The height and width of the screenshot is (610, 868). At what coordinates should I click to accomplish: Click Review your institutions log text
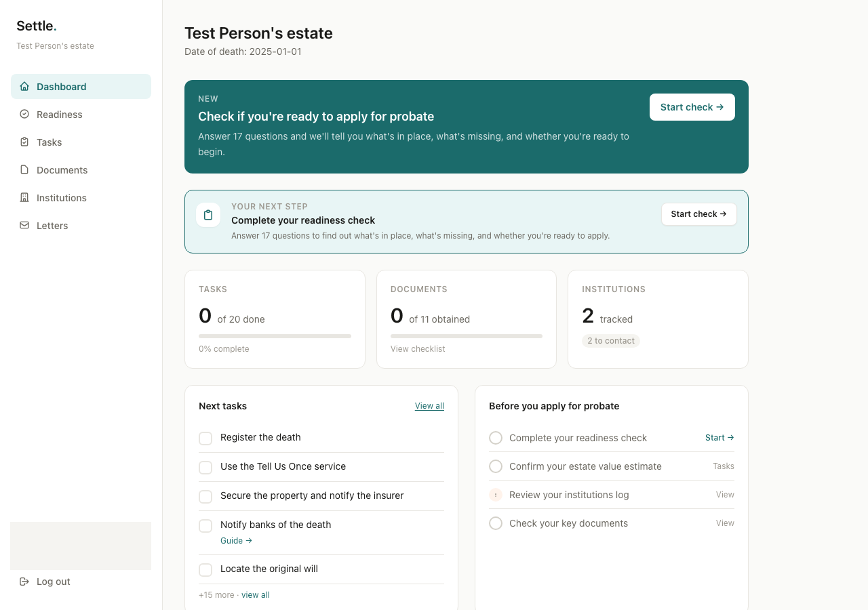pyautogui.click(x=569, y=495)
